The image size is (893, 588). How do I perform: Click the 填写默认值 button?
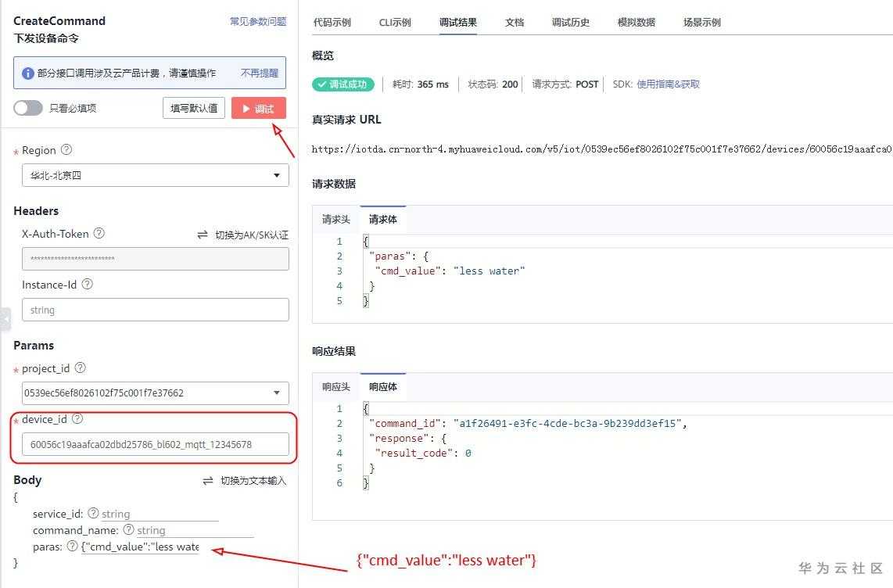(x=194, y=108)
